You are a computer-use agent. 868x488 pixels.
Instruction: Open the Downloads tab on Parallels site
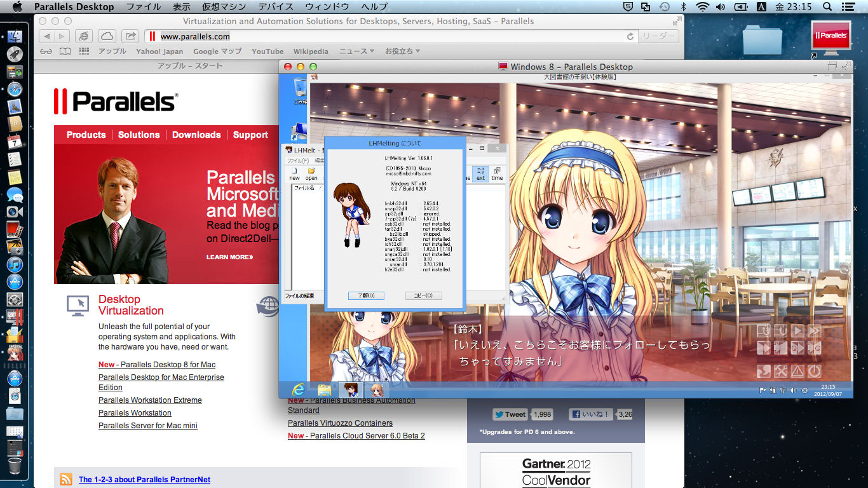pyautogui.click(x=196, y=135)
